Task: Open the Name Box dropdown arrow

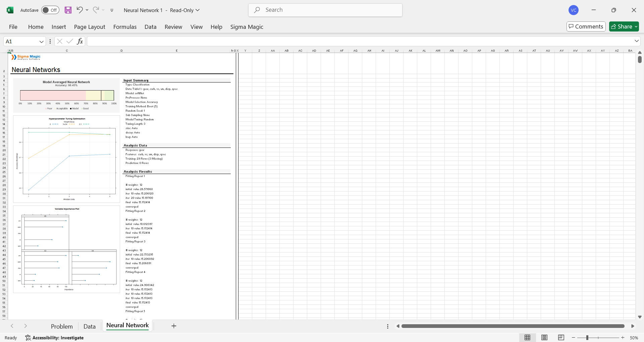Action: (x=42, y=42)
